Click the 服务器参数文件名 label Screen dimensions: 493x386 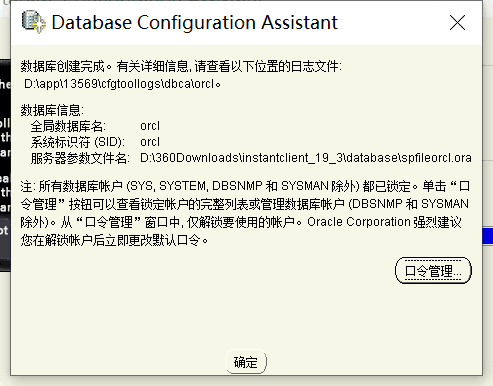(80, 158)
